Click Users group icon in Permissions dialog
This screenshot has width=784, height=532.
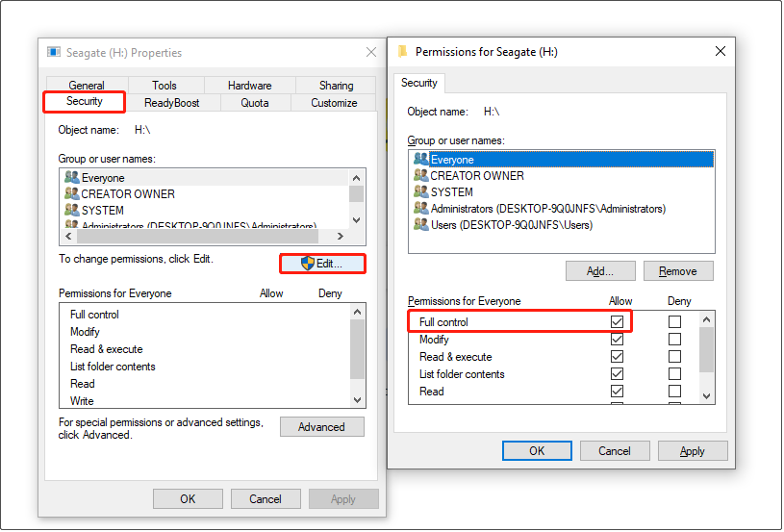(421, 224)
